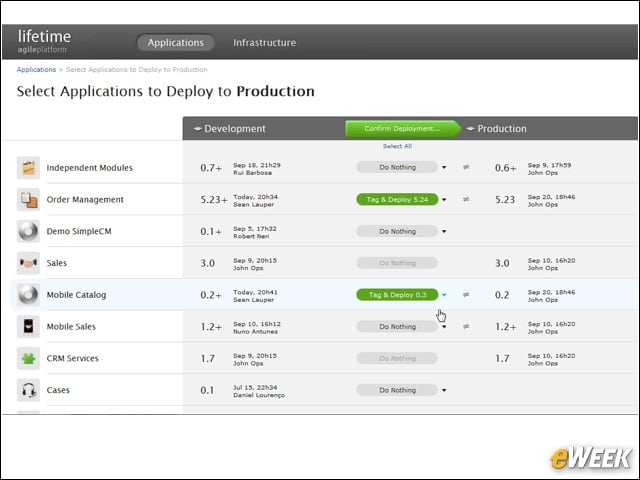Click the not-equal icon in Mobile Catalog row
The image size is (640, 480).
tap(466, 294)
